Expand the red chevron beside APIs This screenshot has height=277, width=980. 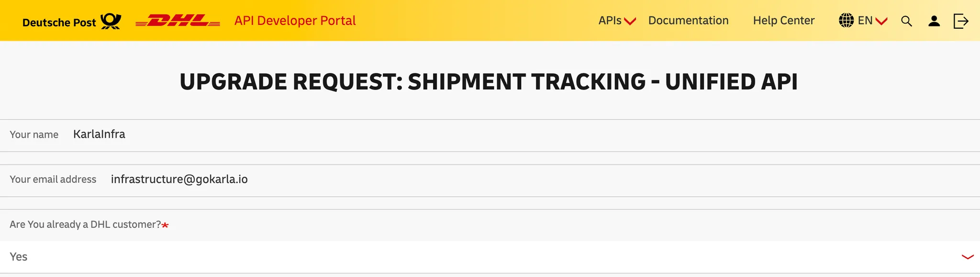pyautogui.click(x=630, y=21)
